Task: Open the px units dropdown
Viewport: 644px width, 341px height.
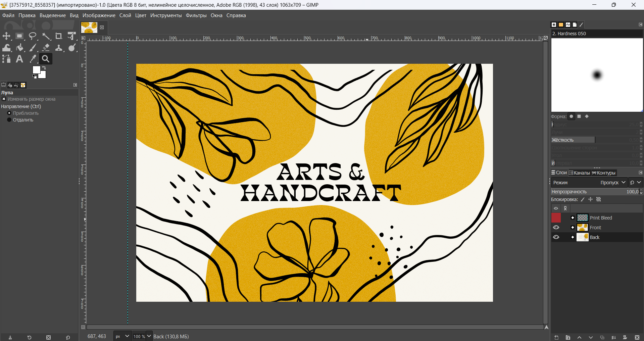Action: click(122, 336)
